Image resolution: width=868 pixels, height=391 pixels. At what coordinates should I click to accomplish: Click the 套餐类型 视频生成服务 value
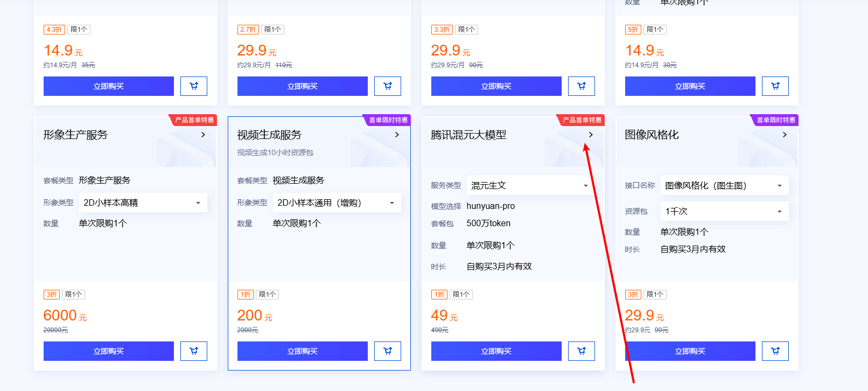pyautogui.click(x=298, y=180)
